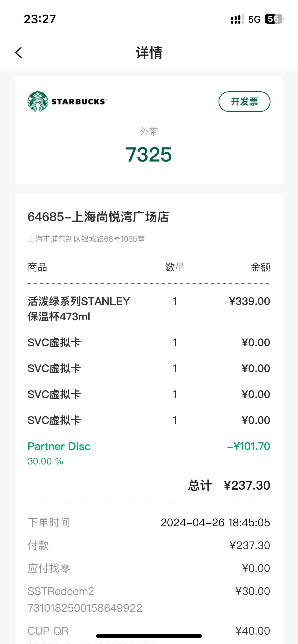The width and height of the screenshot is (298, 644).
Task: Tap the home indicator bar
Action: coord(149,636)
